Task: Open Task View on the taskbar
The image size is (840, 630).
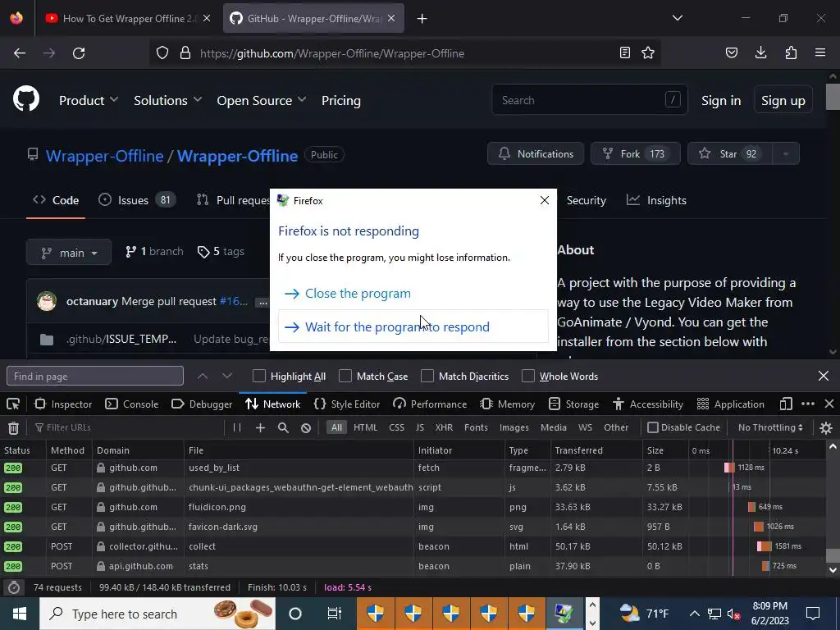Action: (335, 614)
